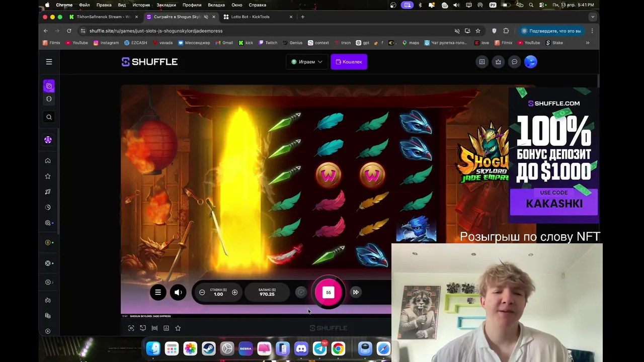
Task: Open the Twitch bookmark
Action: coord(268,43)
